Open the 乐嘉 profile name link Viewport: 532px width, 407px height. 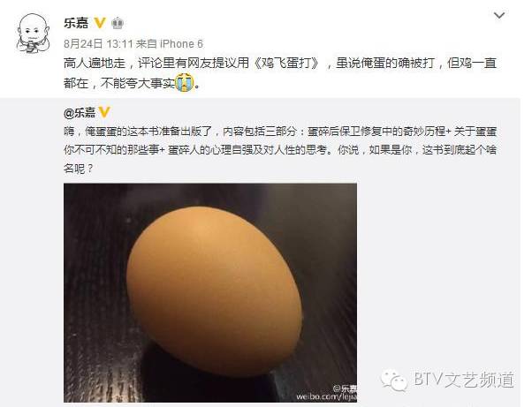pyautogui.click(x=76, y=23)
